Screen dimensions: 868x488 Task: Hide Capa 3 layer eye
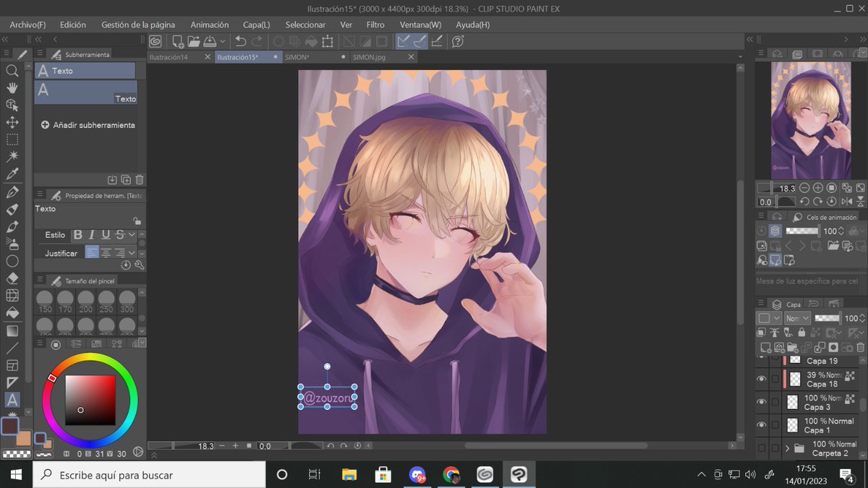click(761, 402)
